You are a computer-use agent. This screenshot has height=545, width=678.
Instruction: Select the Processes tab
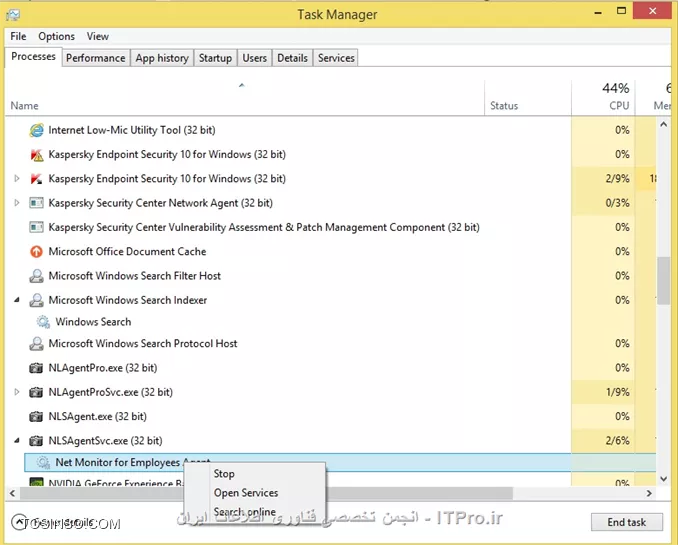[33, 57]
